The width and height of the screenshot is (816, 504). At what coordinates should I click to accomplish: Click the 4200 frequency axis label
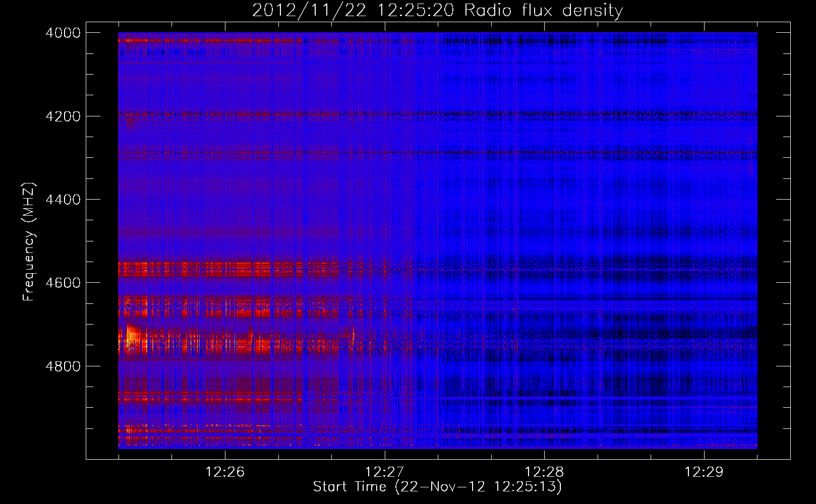[63, 116]
